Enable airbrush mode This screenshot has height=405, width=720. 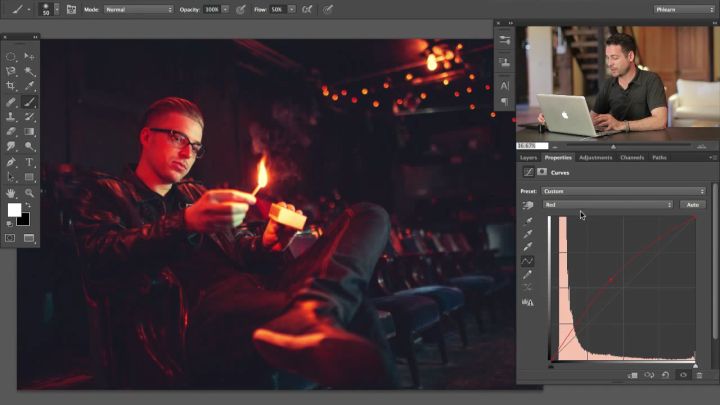(307, 9)
